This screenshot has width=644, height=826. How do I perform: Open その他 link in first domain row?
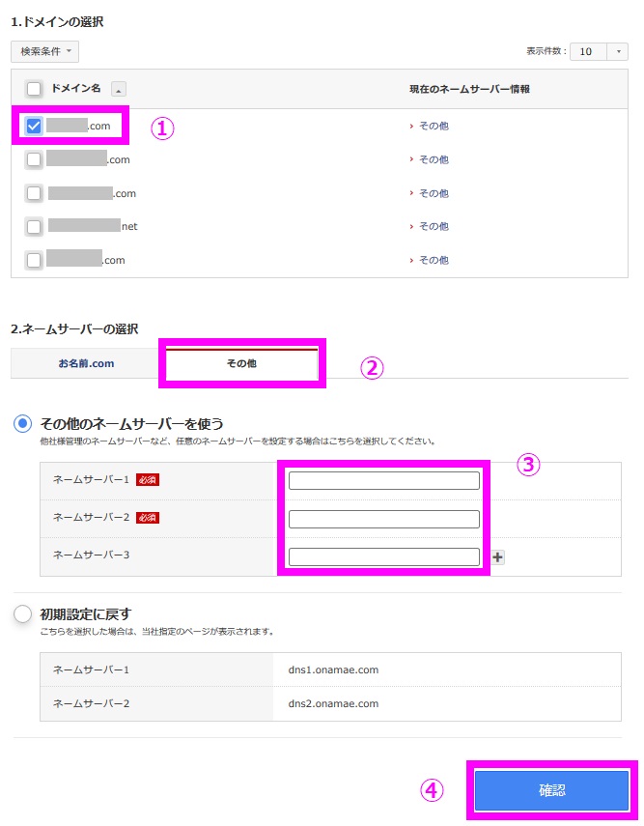pos(434,126)
